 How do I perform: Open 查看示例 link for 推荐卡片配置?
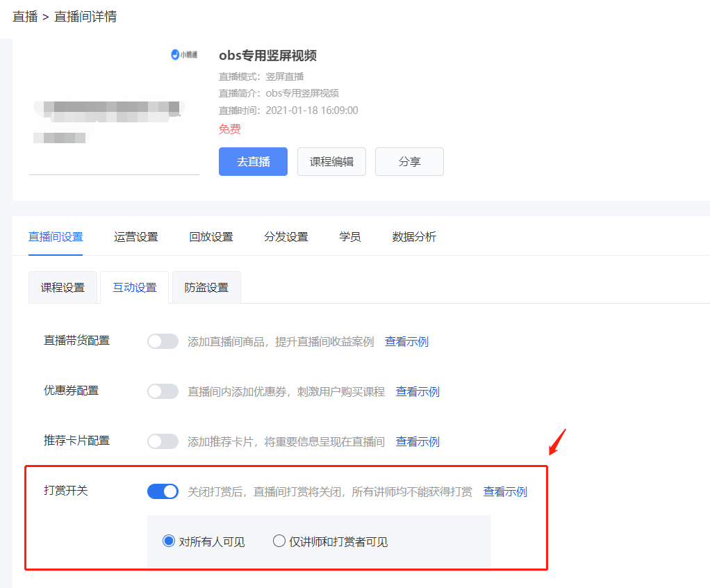click(x=418, y=441)
